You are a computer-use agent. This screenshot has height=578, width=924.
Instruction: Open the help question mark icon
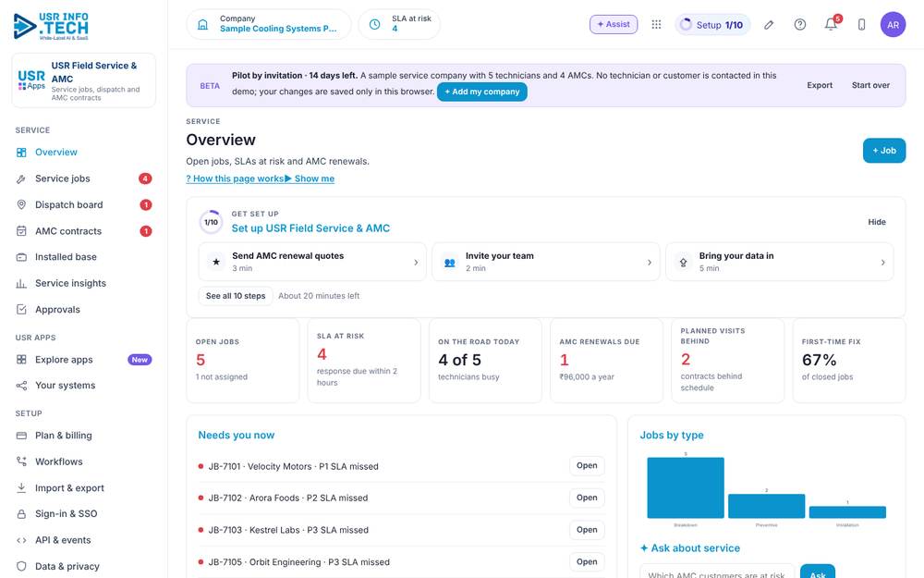[x=799, y=25]
